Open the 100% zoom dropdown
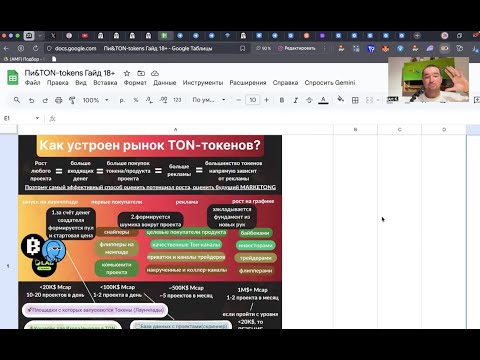Image resolution: width=480 pixels, height=360 pixels. [x=95, y=100]
